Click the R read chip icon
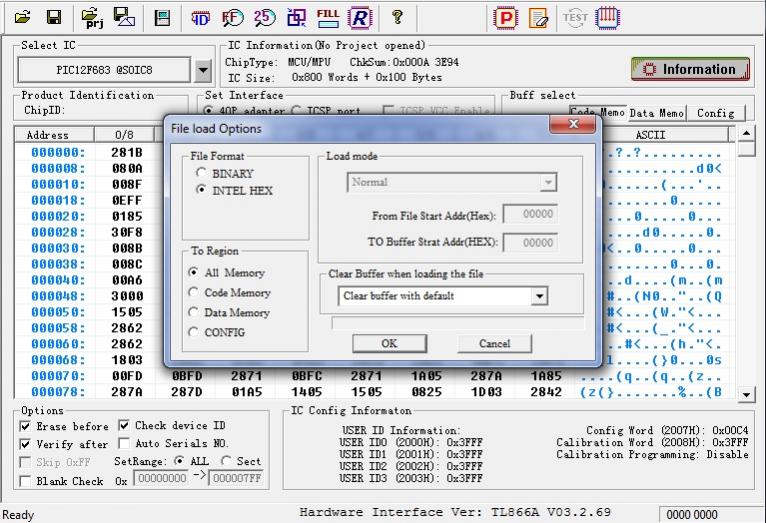The image size is (766, 523). [x=360, y=17]
